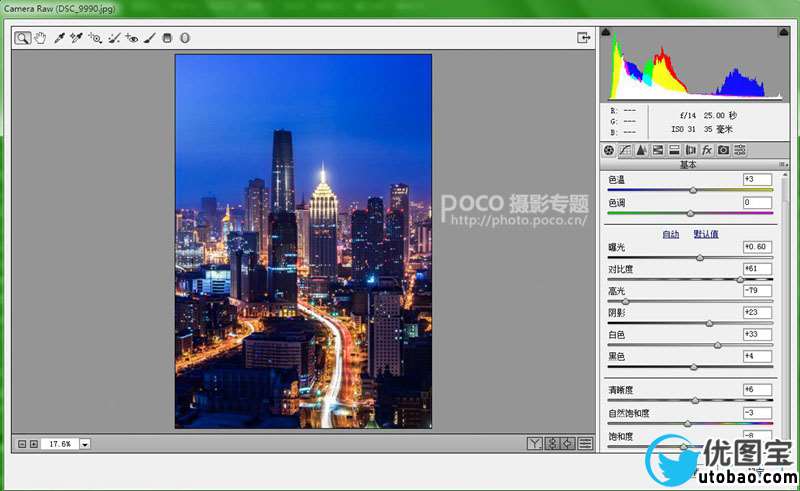Click the 自然饱和度 value field

pyautogui.click(x=757, y=412)
